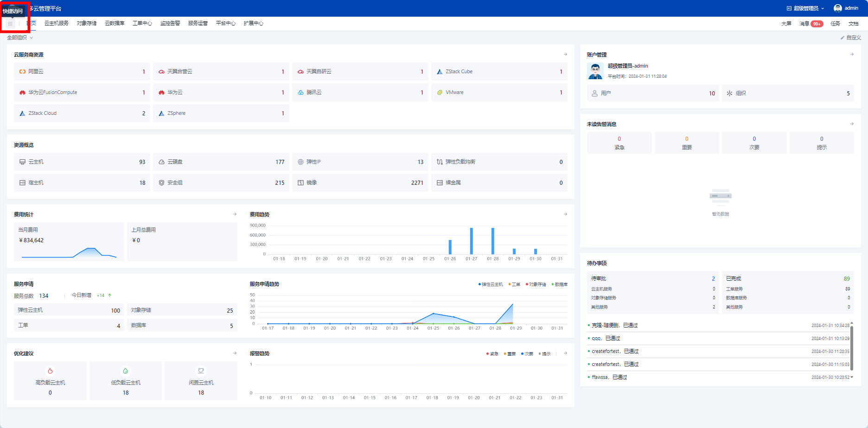Click the 裸金属 server icon
The height and width of the screenshot is (428, 868).
point(440,183)
